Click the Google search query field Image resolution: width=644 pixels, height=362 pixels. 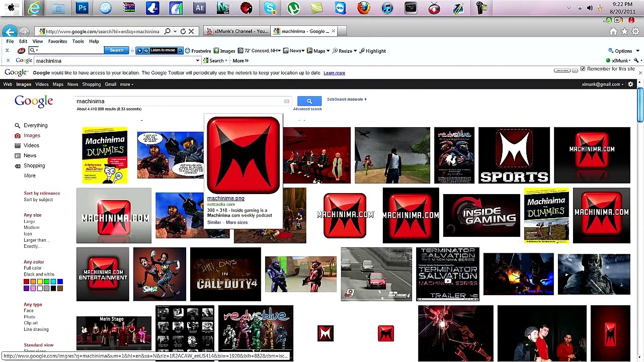coord(183,102)
